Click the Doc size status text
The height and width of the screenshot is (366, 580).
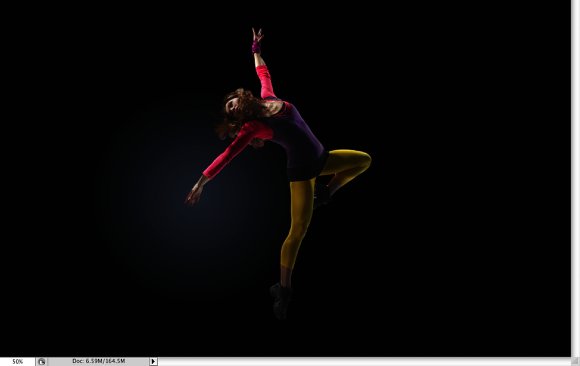(x=98, y=361)
